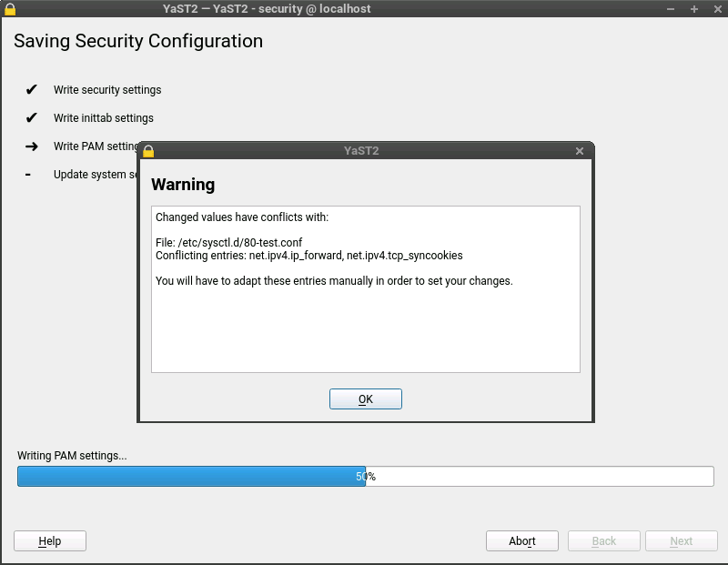
Task: Maximize the YaST2 security window
Action: [x=693, y=8]
